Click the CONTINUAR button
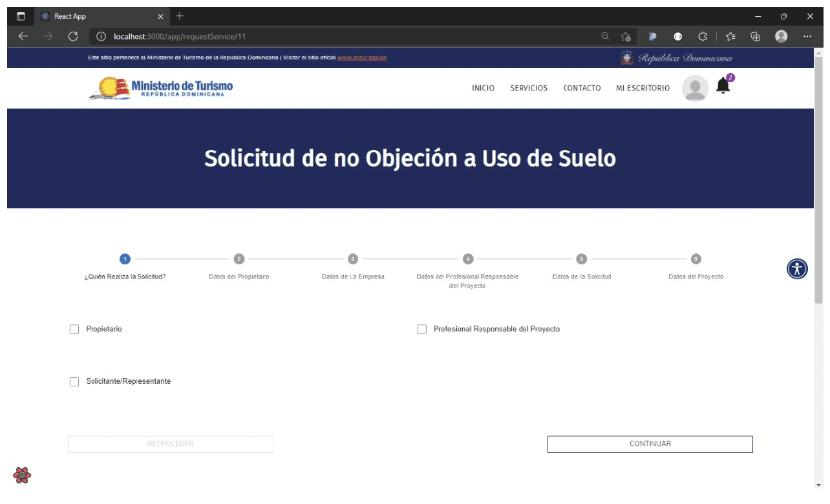 click(x=650, y=444)
